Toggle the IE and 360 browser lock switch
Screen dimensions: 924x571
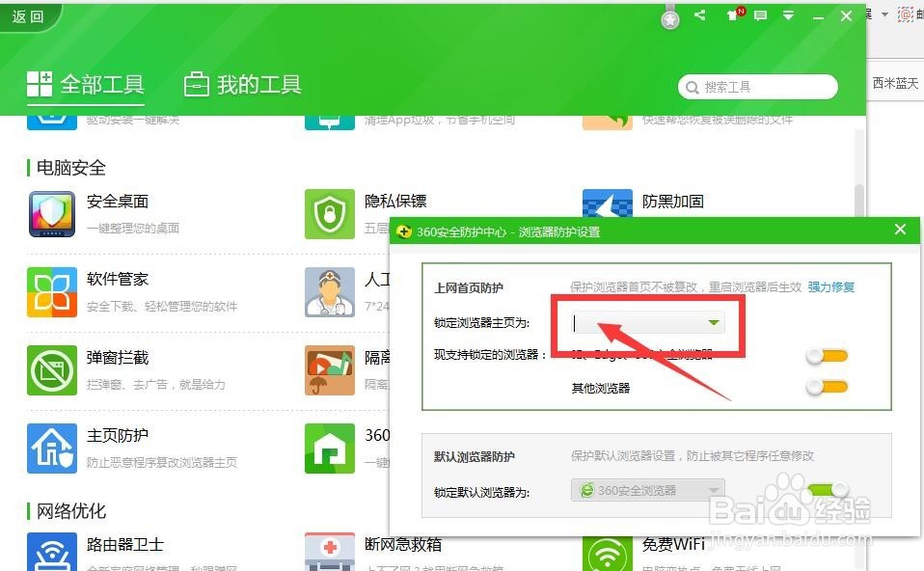click(828, 355)
